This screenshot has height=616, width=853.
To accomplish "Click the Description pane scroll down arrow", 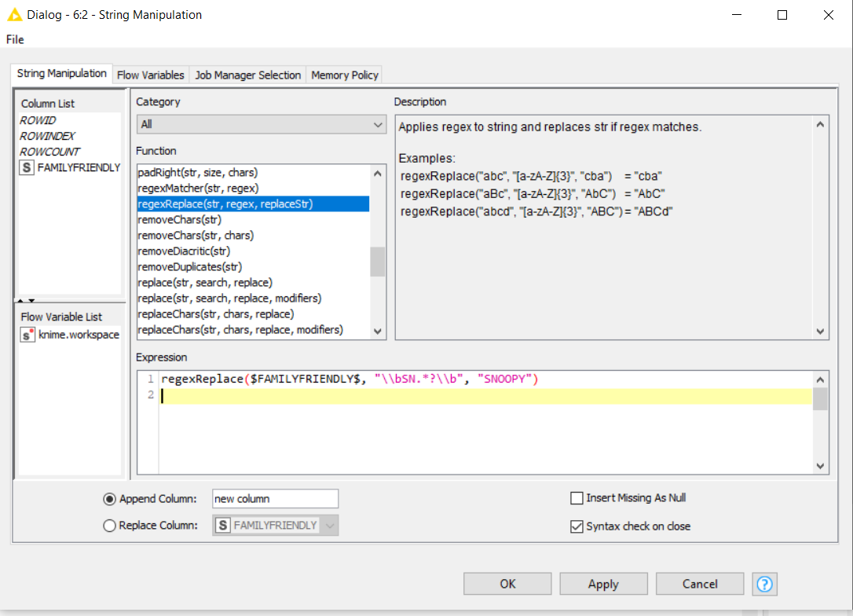I will [x=820, y=332].
